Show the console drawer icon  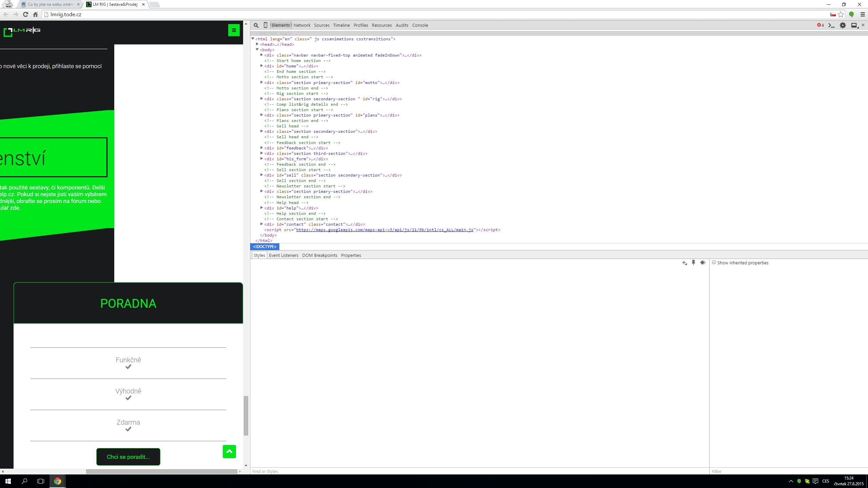click(831, 25)
